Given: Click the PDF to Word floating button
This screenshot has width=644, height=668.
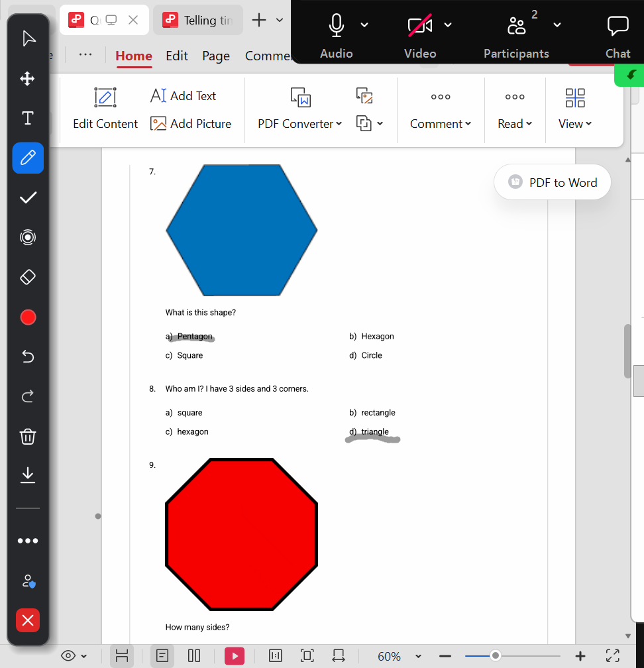Looking at the screenshot, I should click(x=553, y=182).
